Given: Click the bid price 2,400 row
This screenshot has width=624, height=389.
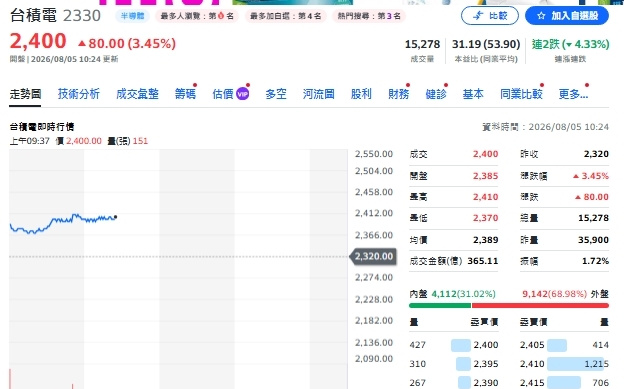Looking at the screenshot, I should [x=454, y=345].
